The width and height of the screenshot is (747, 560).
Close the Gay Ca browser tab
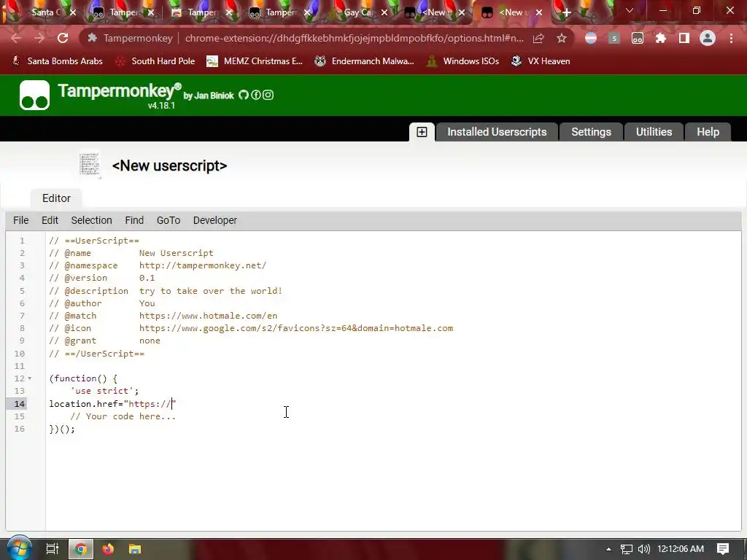tap(384, 12)
